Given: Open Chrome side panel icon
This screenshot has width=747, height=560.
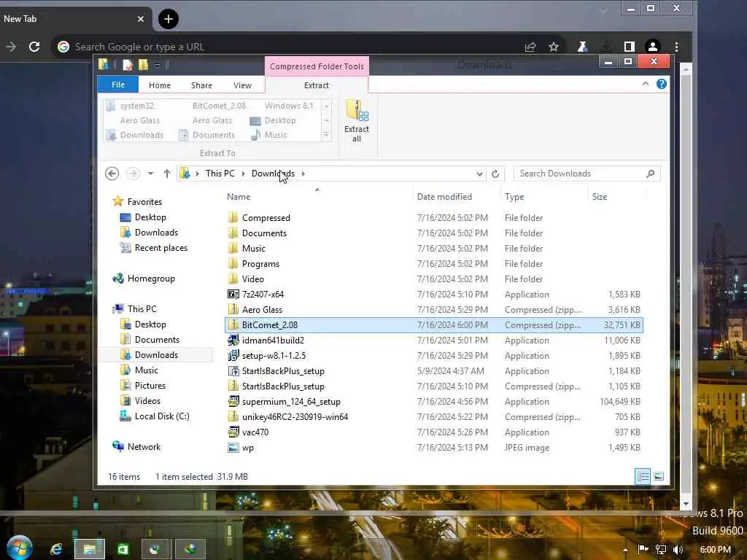Looking at the screenshot, I should 630,47.
